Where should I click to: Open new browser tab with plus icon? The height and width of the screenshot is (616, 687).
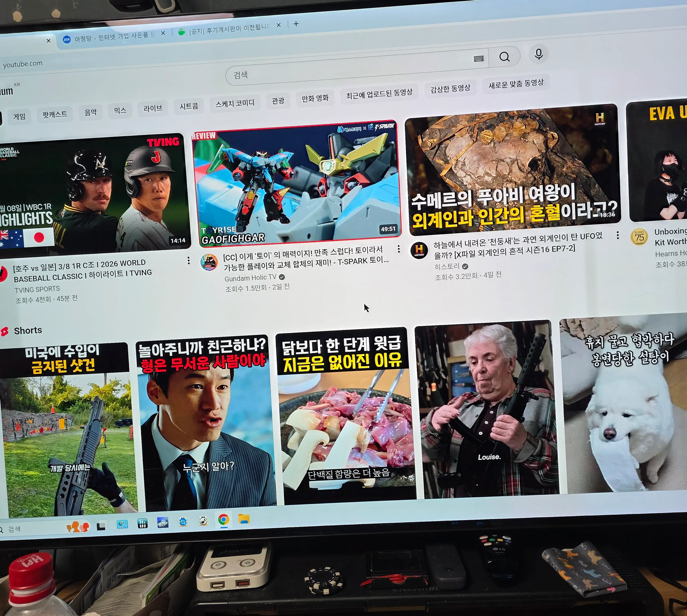(x=296, y=24)
